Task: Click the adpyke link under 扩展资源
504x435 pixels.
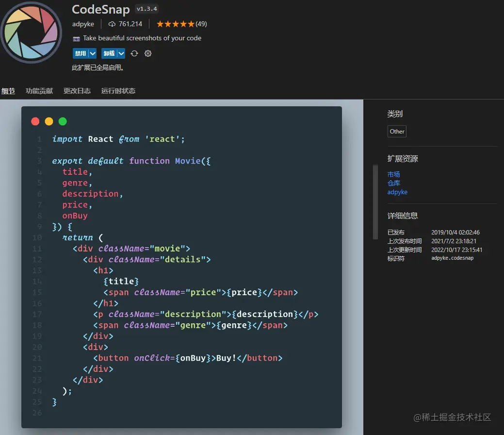Action: click(397, 192)
